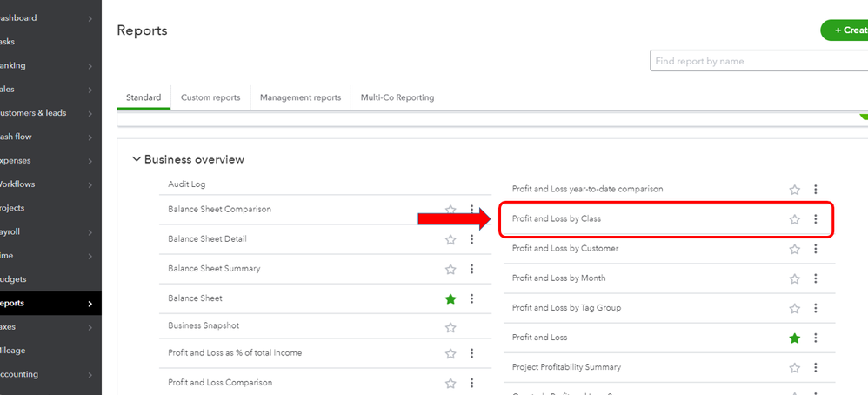Expand the Reports sidebar submenu arrow

pyautogui.click(x=90, y=304)
